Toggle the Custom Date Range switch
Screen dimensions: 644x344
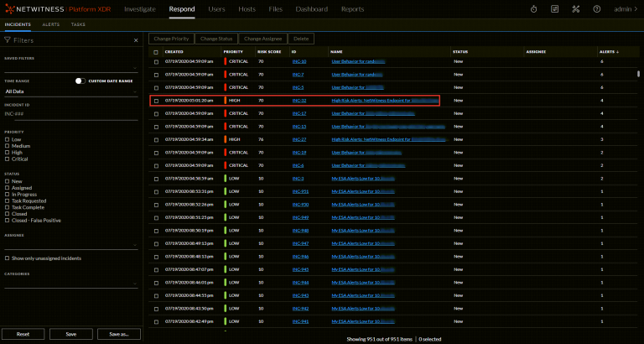80,81
